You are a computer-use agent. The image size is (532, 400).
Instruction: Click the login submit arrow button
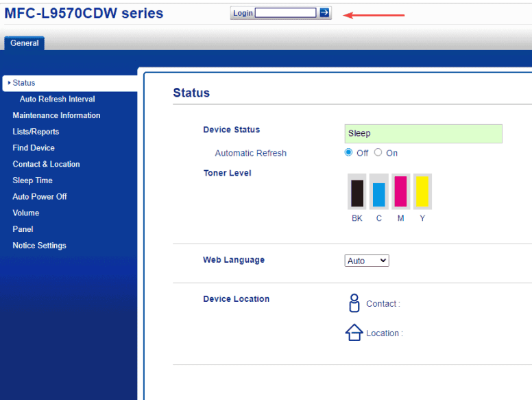(324, 13)
